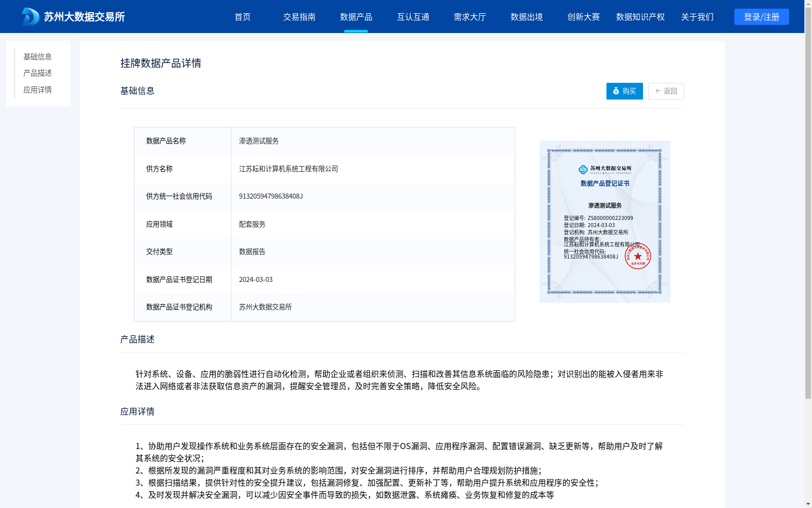Open 数据知识产权 in top navigation
812x508 pixels.
[x=640, y=17]
